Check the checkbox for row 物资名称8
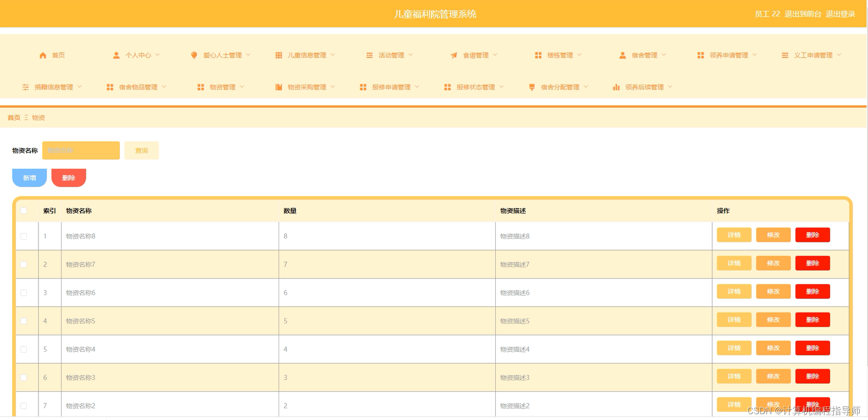The image size is (868, 420). point(23,236)
